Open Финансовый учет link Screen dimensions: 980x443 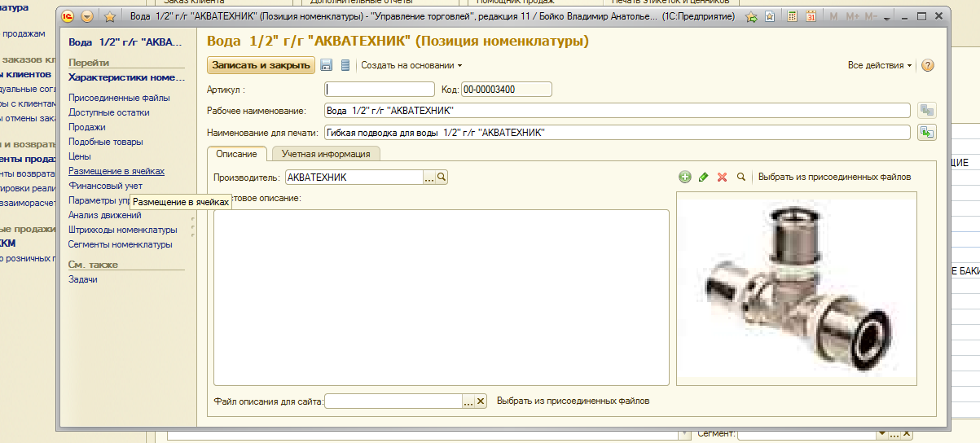[x=105, y=186]
